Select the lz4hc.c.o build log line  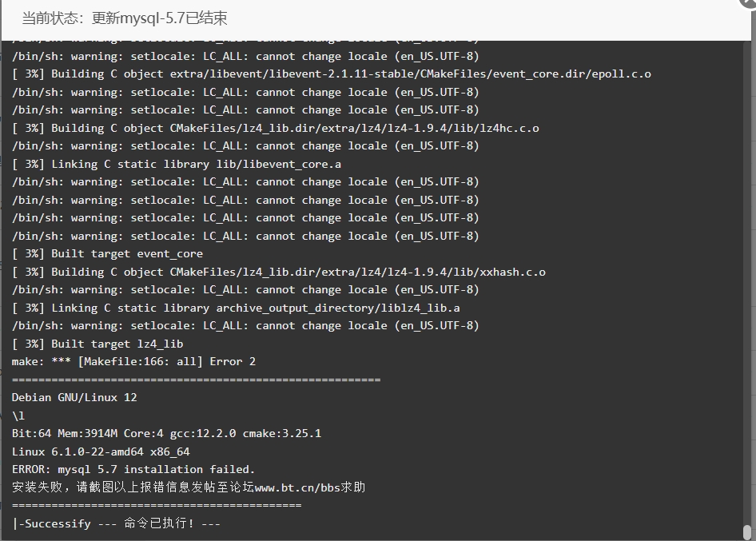coord(275,129)
